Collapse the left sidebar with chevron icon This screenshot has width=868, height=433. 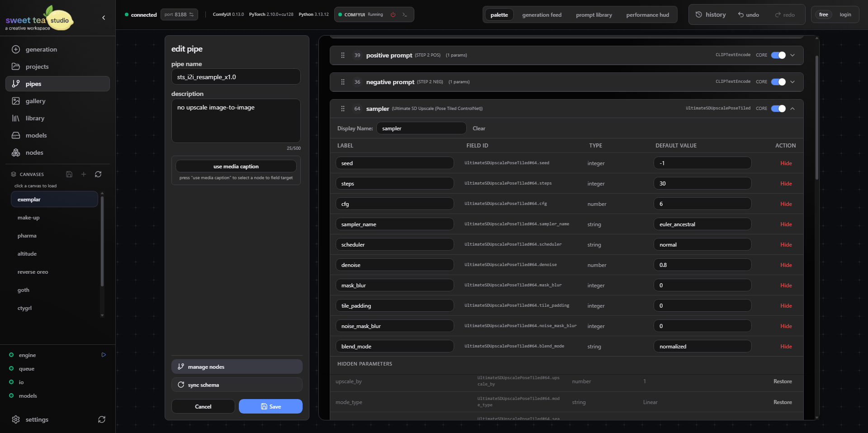tap(104, 18)
